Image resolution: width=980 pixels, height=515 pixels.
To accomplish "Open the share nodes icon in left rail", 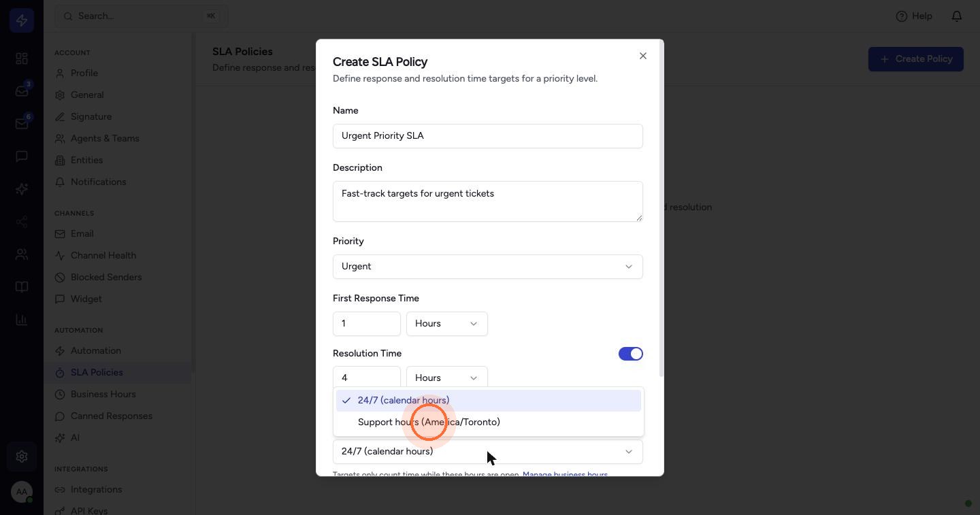I will (x=22, y=222).
